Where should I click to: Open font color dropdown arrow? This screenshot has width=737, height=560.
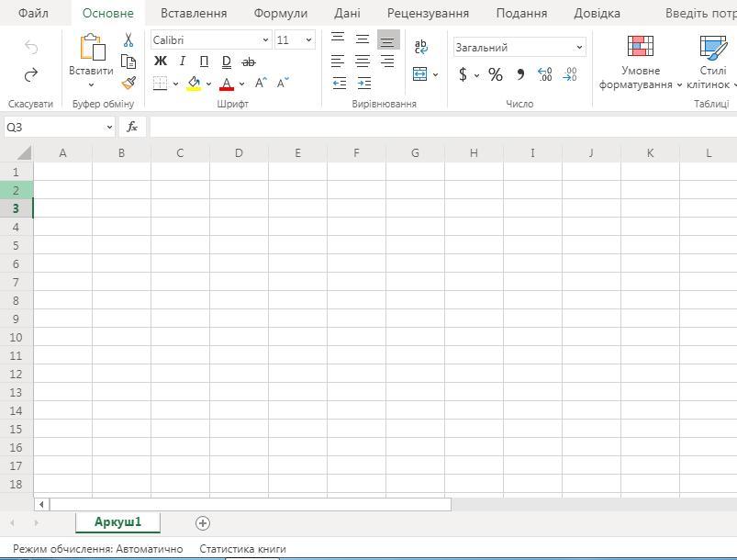(x=241, y=84)
